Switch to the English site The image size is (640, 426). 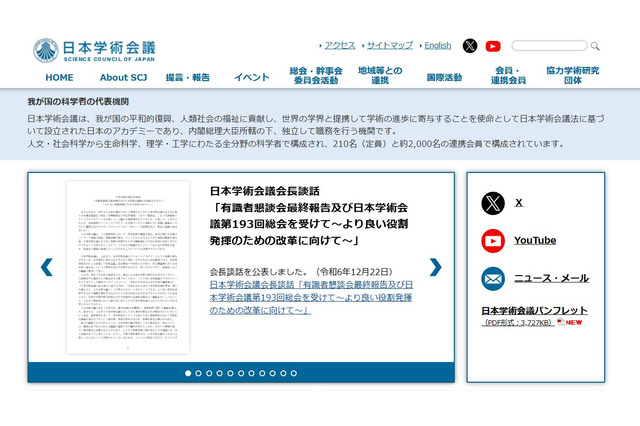(438, 45)
